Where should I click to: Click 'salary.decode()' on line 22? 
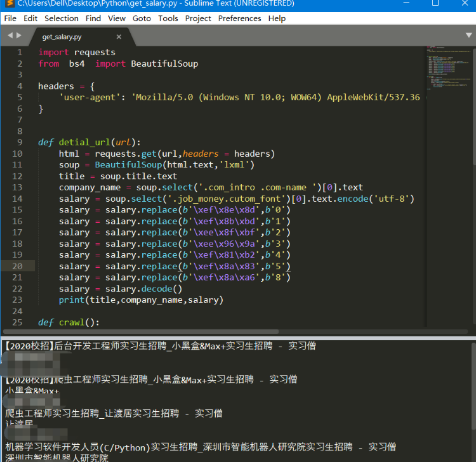[143, 289]
